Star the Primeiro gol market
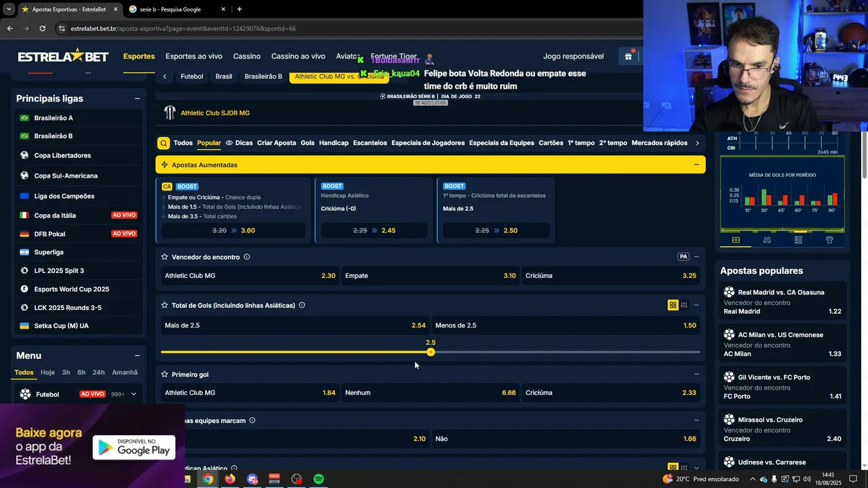The height and width of the screenshot is (488, 868). 165,374
